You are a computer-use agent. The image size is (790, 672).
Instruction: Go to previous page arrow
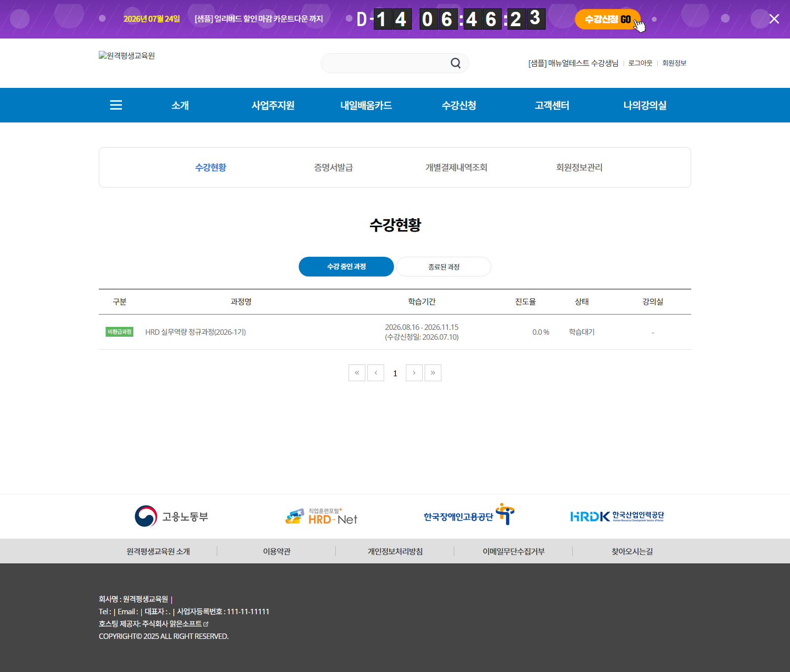pos(376,373)
